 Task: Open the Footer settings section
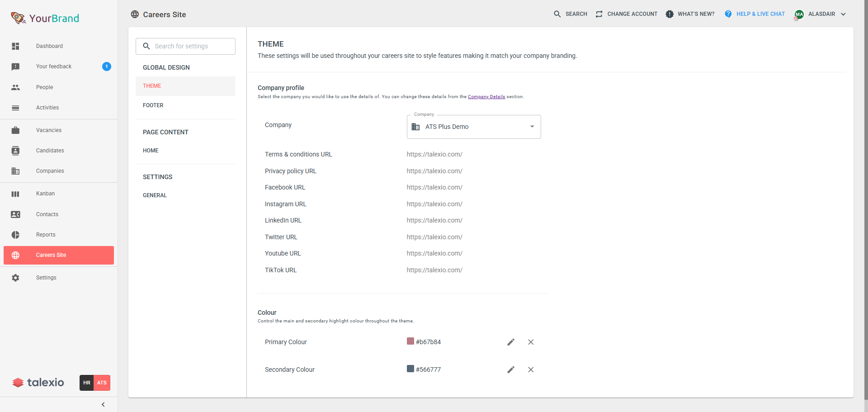tap(153, 105)
